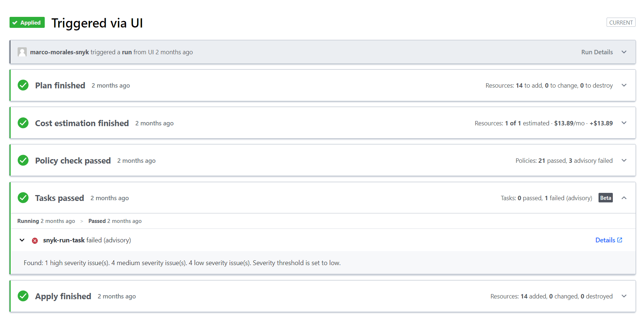Collapse the Tasks passed section chevron
This screenshot has height=319, width=644.
point(624,198)
